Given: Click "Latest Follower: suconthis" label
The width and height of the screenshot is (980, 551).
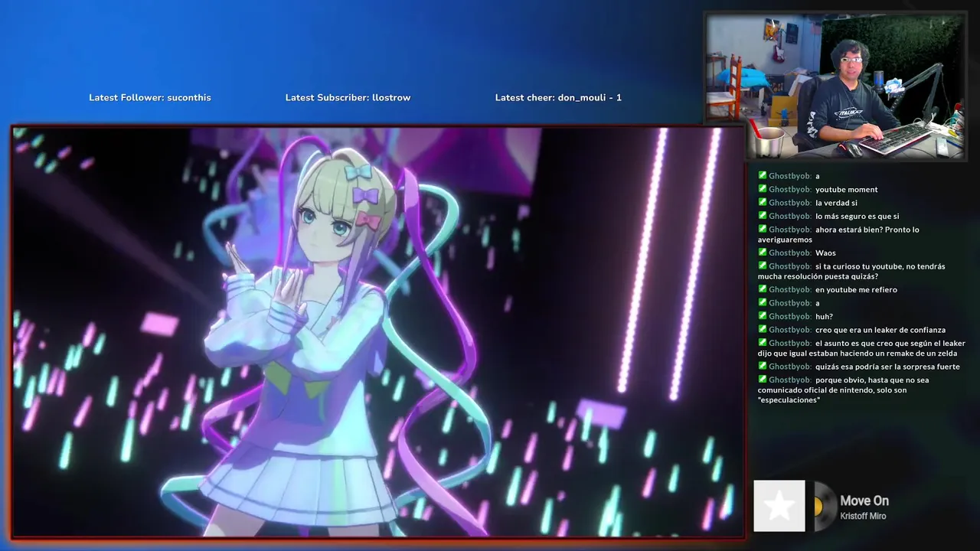Looking at the screenshot, I should pyautogui.click(x=150, y=98).
